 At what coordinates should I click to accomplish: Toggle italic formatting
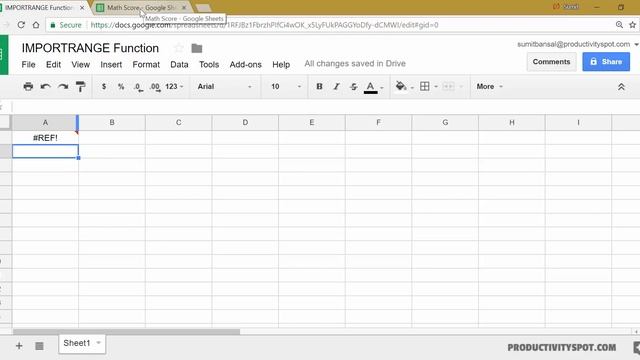336,87
